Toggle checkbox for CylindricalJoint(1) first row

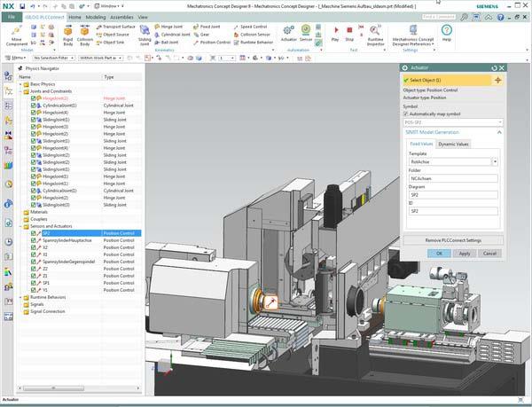point(34,106)
